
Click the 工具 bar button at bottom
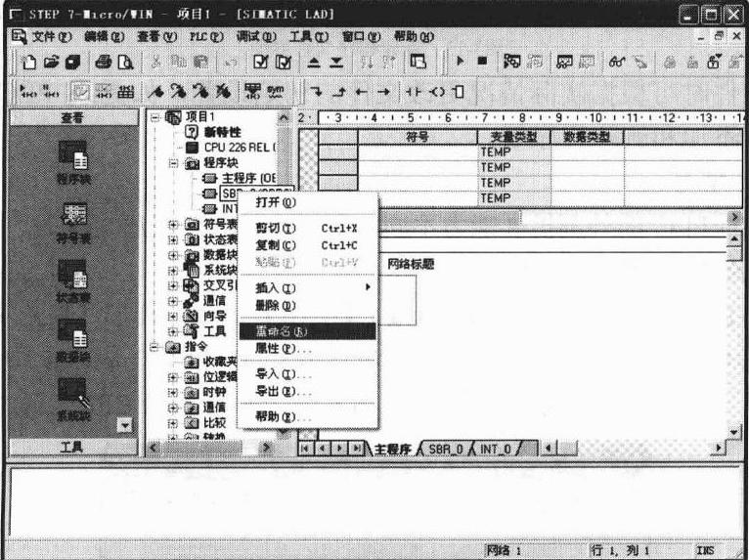(73, 447)
